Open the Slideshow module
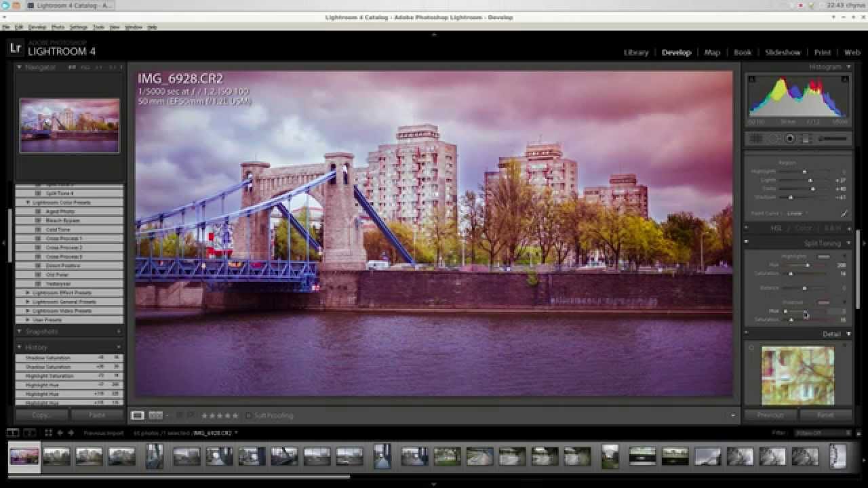 tap(783, 52)
